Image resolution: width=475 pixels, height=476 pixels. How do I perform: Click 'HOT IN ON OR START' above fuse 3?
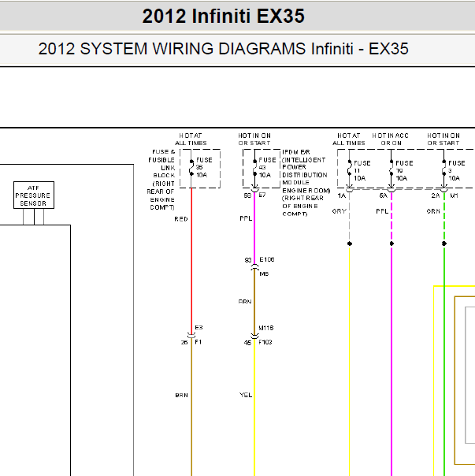tap(443, 139)
